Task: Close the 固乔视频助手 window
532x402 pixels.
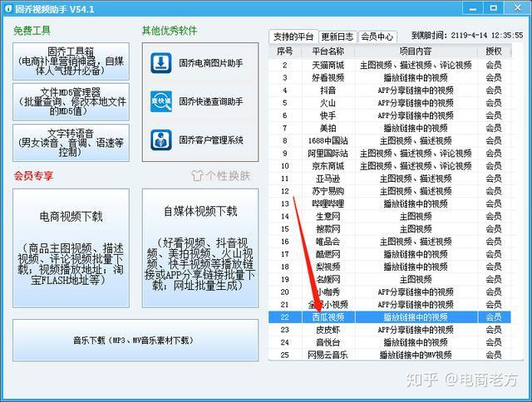Action: 517,7
